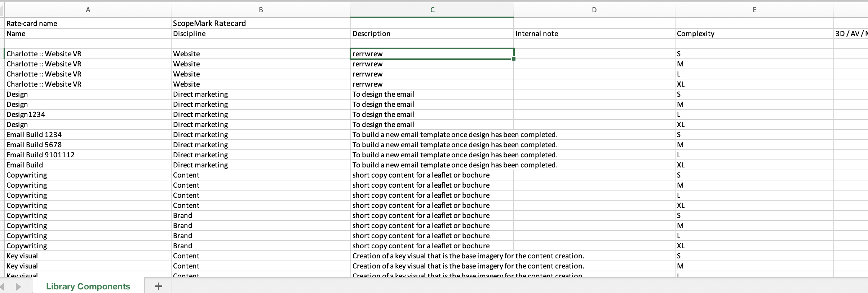The image size is (868, 293).
Task: Select column B header
Action: [x=261, y=10]
